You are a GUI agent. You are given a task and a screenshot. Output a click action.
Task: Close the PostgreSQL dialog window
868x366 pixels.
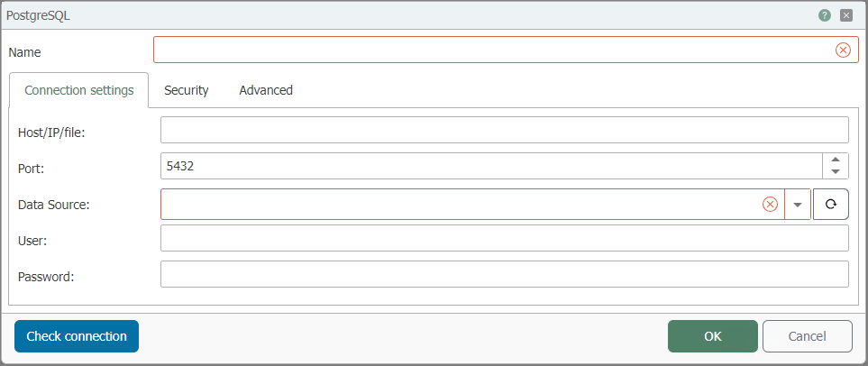point(845,15)
